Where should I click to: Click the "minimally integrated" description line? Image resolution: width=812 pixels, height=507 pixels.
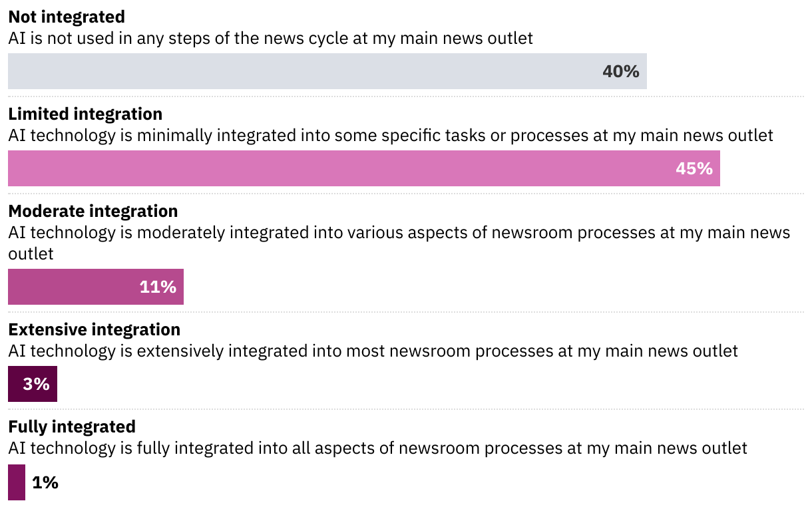[390, 135]
